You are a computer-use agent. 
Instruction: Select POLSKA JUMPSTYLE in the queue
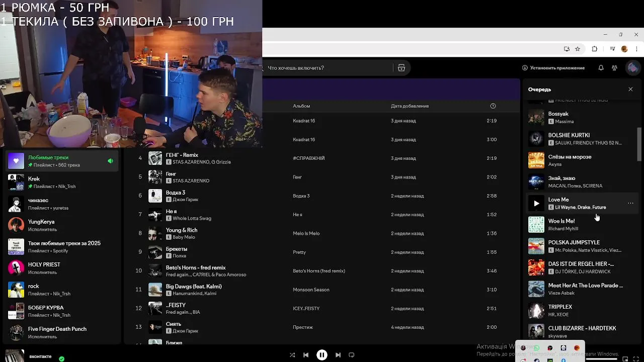point(582,246)
